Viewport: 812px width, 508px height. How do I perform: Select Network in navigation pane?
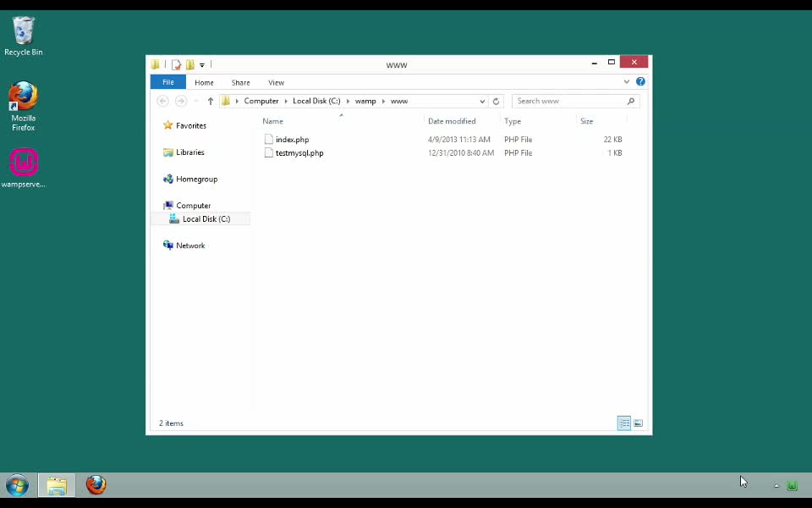(x=190, y=246)
